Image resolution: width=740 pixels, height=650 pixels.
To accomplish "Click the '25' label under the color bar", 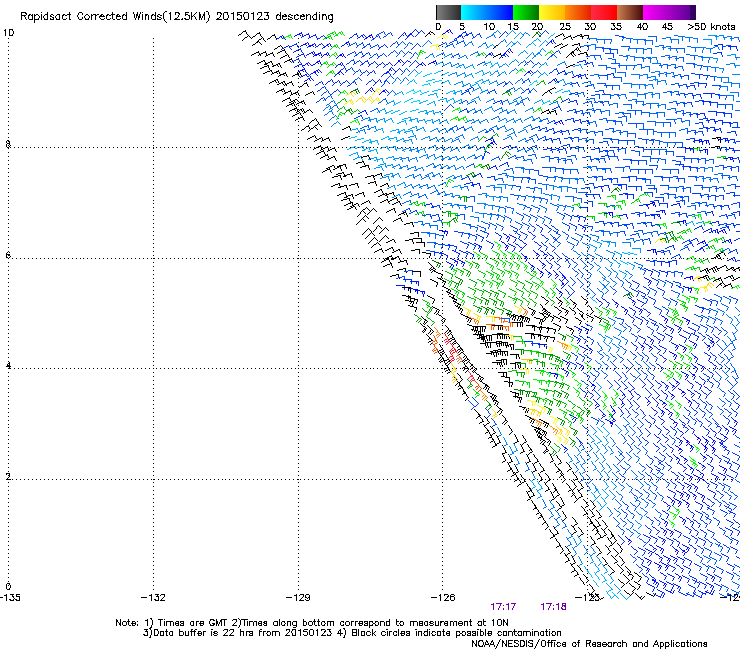I will (565, 27).
